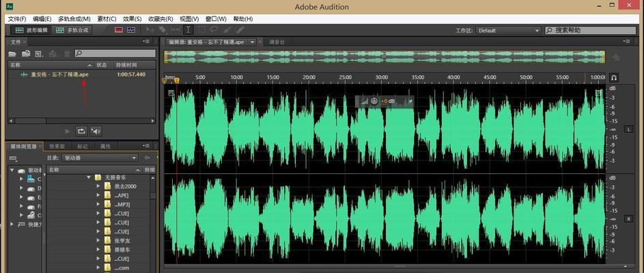Expand the 张学友 folder
Screen dimensions: 644x273
click(98, 240)
